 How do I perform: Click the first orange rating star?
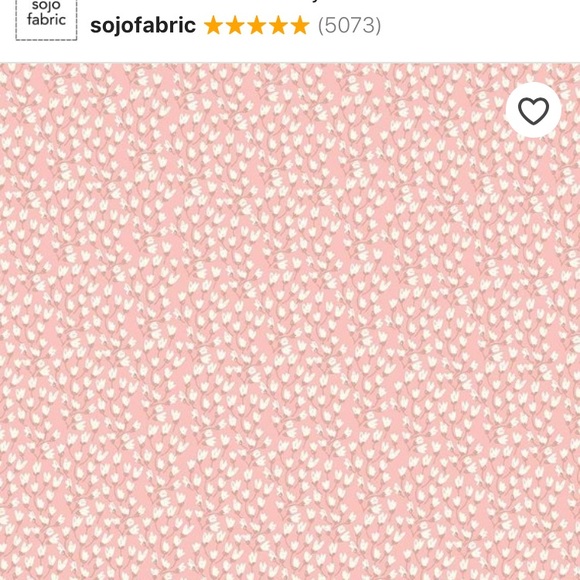[x=213, y=26]
